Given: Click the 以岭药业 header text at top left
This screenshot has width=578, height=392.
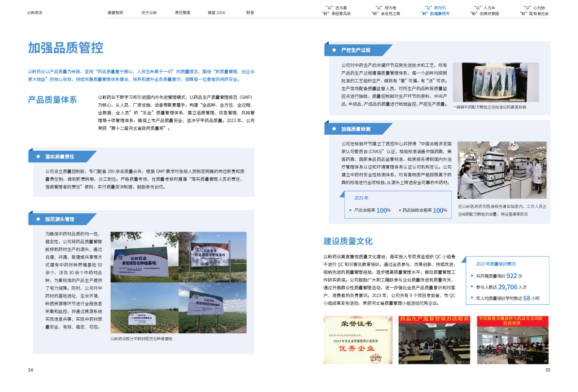Looking at the screenshot, I should point(35,12).
